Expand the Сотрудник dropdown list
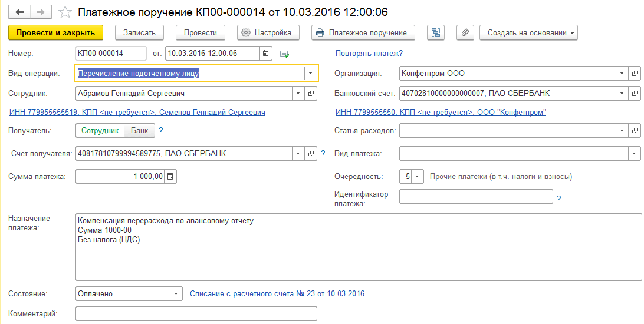The image size is (644, 324). (298, 94)
